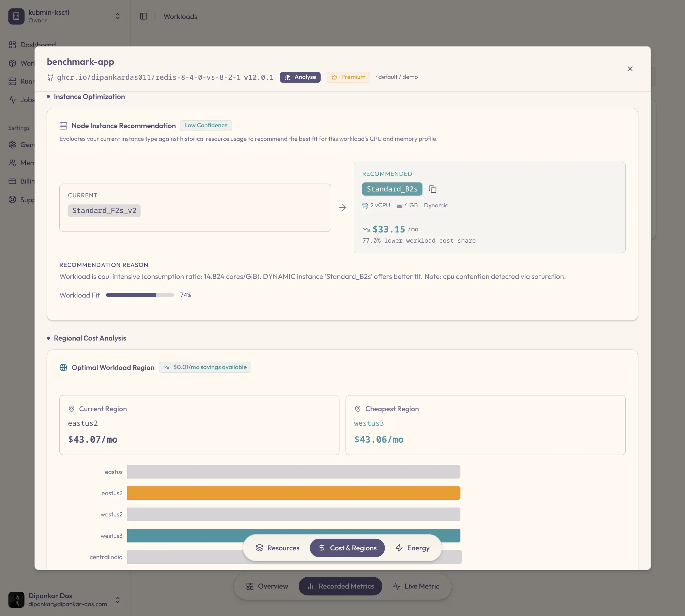
Task: Click the current Standard_F2s_v2 instance chip
Action: coord(104,211)
